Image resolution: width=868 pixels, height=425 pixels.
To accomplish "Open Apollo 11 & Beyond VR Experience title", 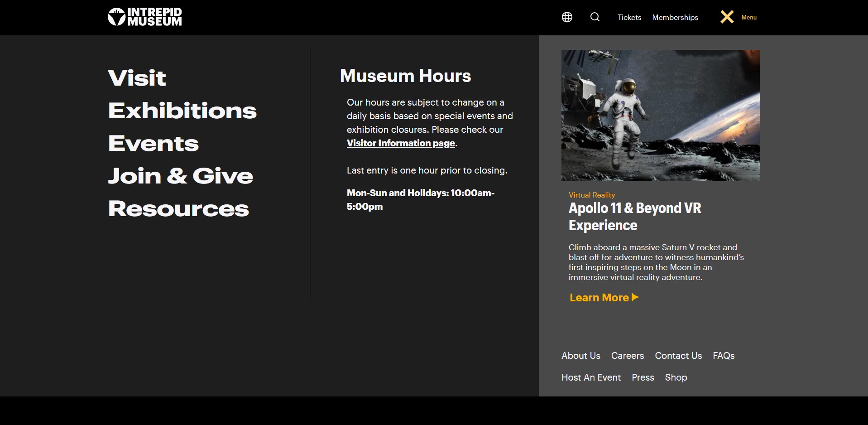I will click(635, 217).
